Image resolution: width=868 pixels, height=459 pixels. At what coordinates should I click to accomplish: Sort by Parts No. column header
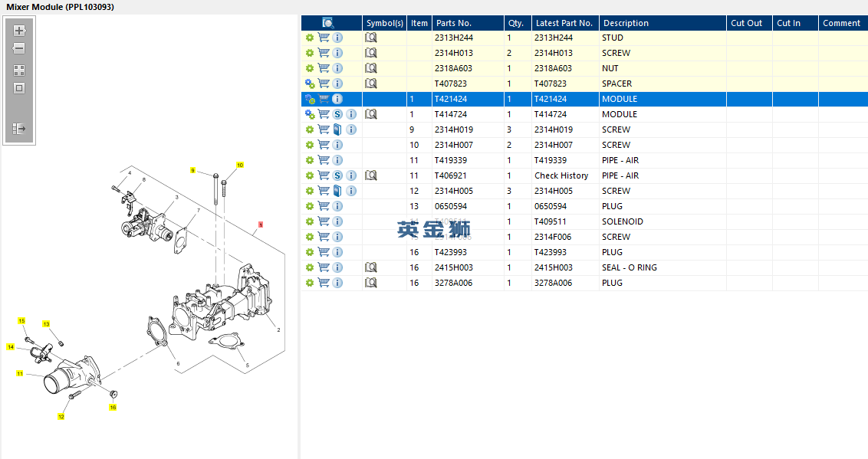tap(468, 23)
